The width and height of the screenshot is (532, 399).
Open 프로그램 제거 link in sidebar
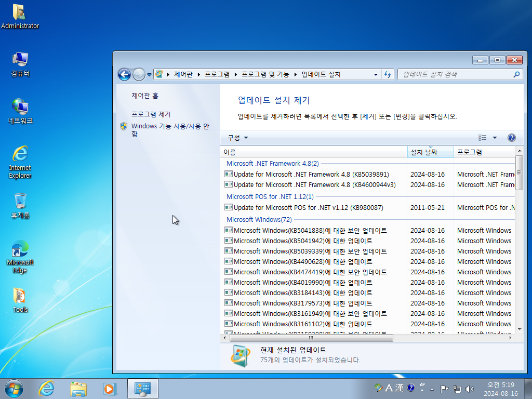tap(151, 114)
